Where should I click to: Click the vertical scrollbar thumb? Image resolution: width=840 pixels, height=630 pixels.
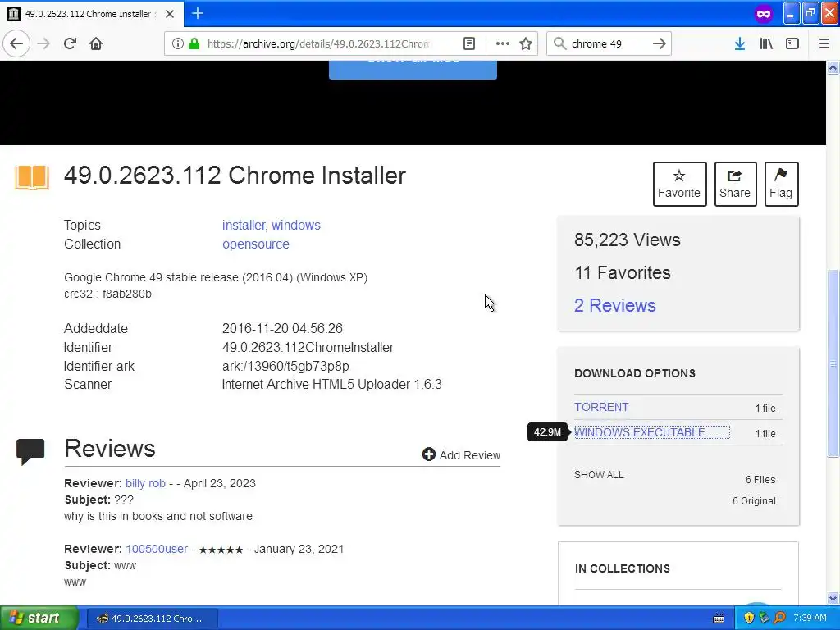coord(833,363)
